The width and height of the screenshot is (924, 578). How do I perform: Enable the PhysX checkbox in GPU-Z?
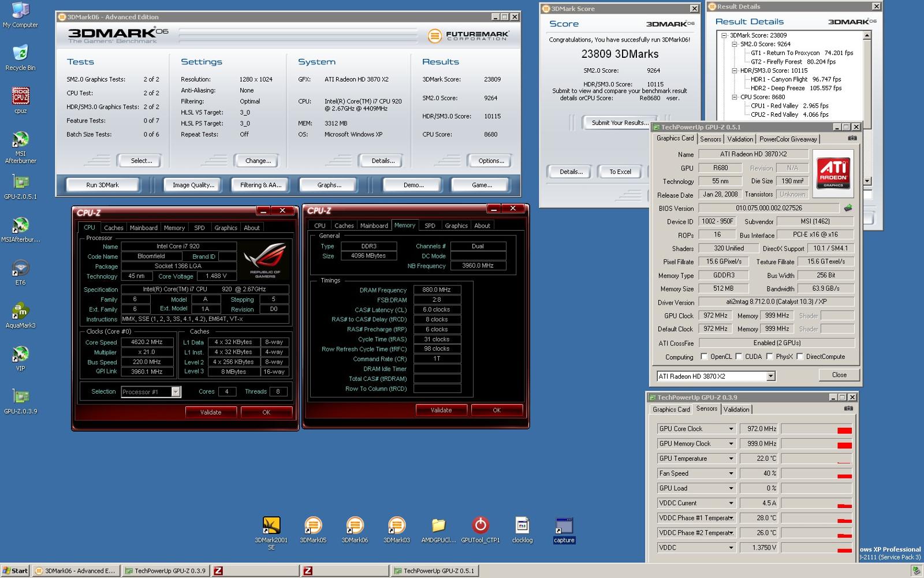(x=769, y=357)
